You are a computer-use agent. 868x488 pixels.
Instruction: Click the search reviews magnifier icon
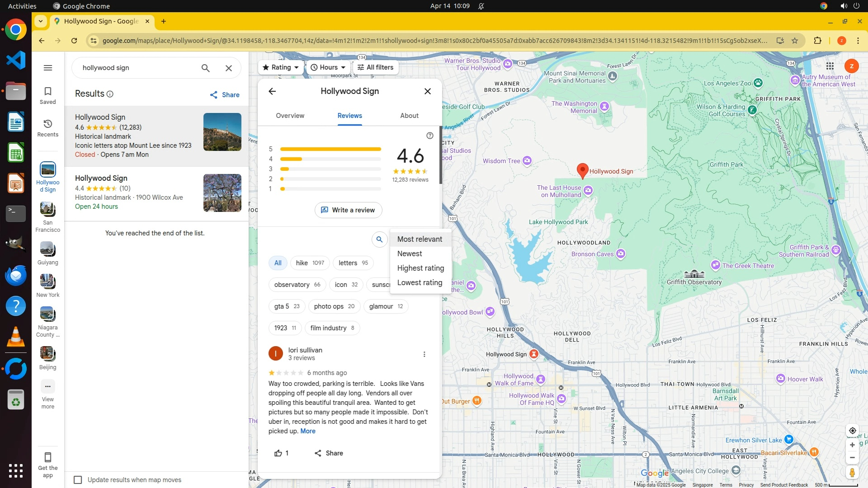pos(379,239)
